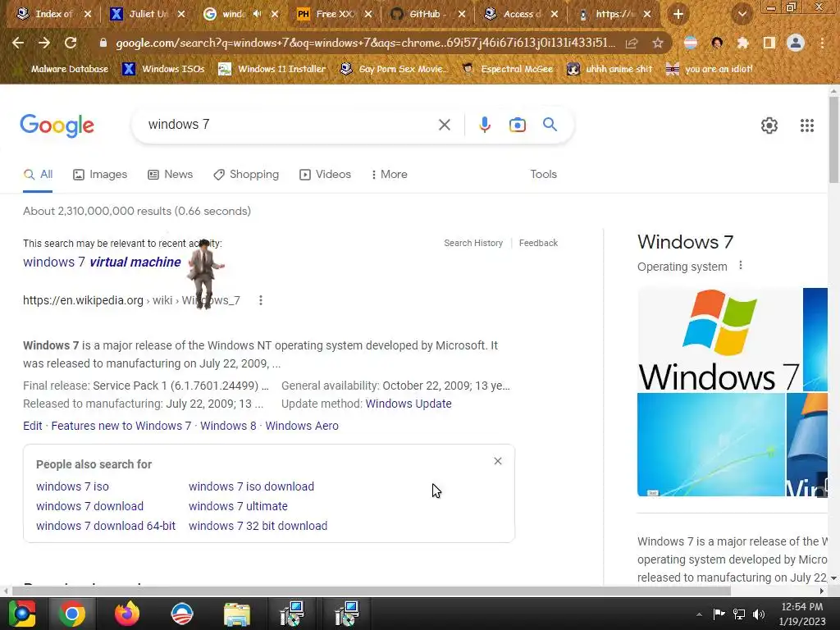Open the Chrome extensions puzzle icon
Viewport: 840px width, 630px height.
(x=742, y=43)
